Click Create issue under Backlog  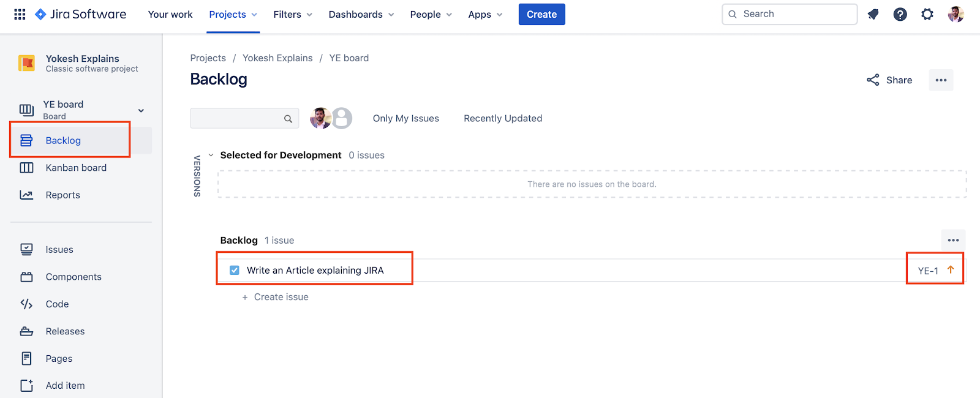tap(275, 297)
